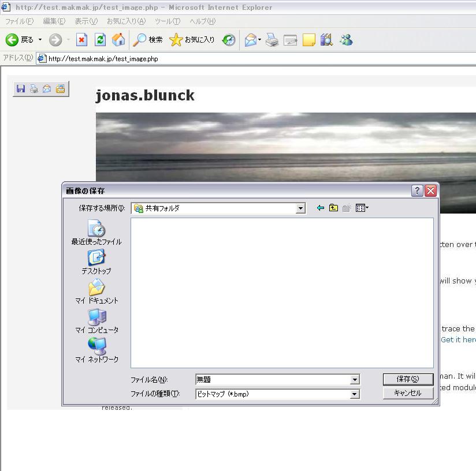This screenshot has width=476, height=471.
Task: Go up one folder level in save dialog
Action: 333,208
